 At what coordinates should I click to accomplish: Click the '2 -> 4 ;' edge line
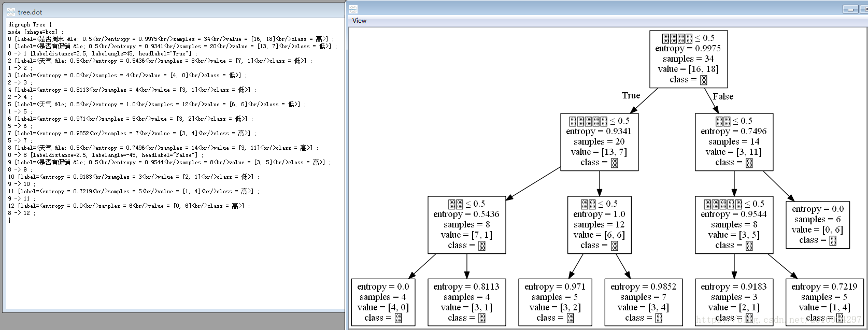point(20,97)
